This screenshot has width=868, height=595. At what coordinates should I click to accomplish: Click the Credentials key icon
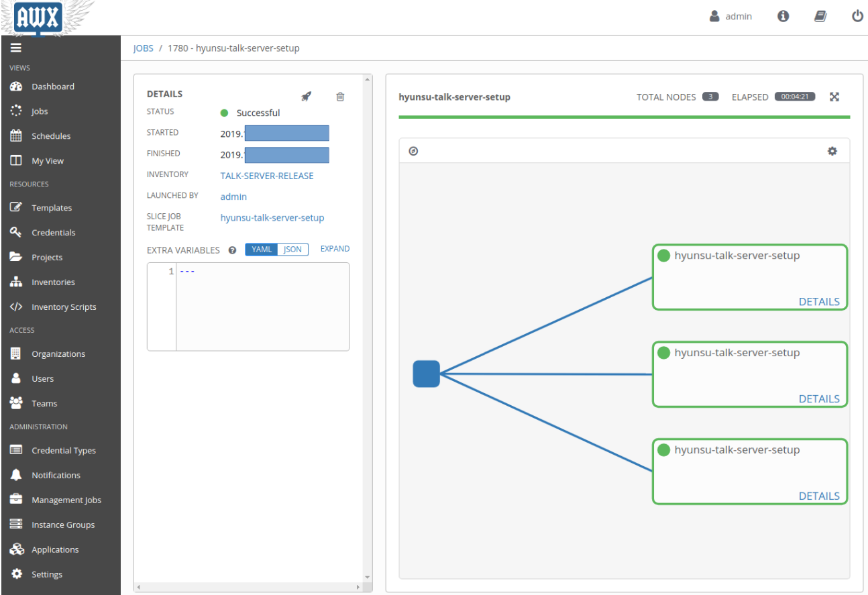coord(17,232)
